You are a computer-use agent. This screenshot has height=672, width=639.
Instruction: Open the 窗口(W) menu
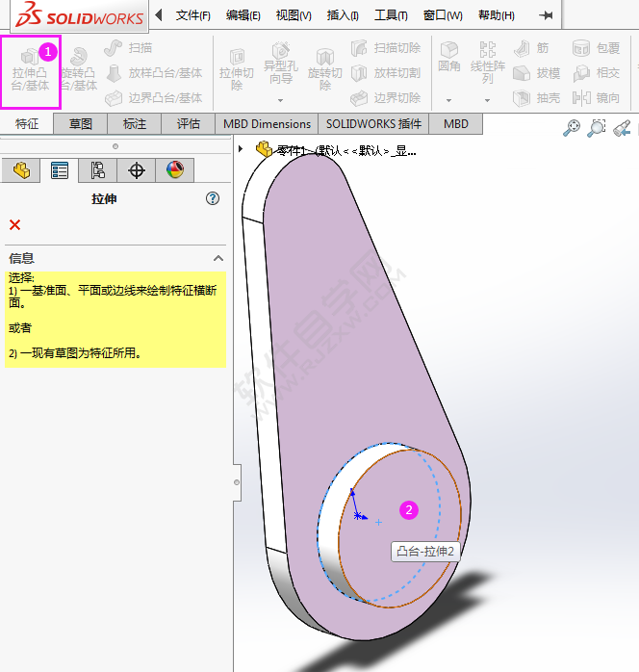click(x=443, y=15)
